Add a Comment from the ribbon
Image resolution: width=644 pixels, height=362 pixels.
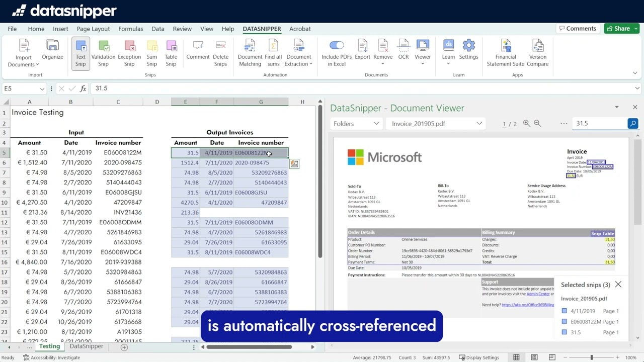(x=198, y=50)
